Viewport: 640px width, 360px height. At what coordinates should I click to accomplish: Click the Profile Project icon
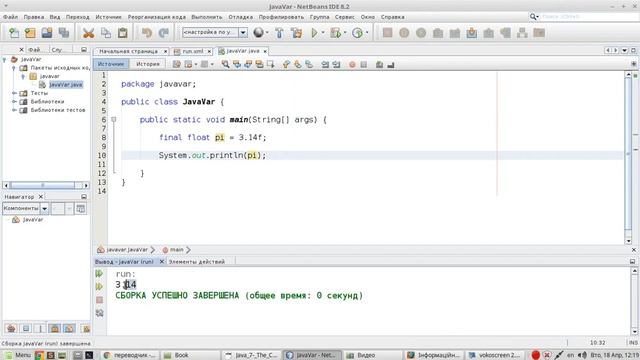[x=357, y=33]
